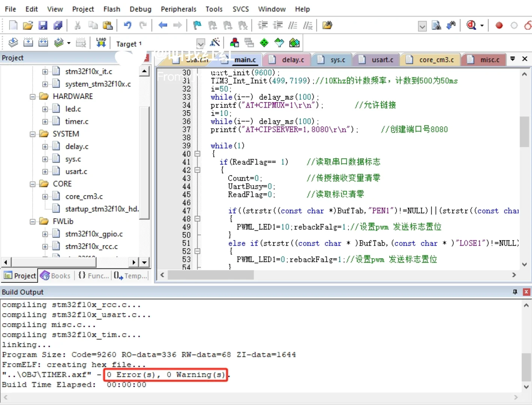
Task: Collapse the code block at line 42
Action: click(x=197, y=170)
